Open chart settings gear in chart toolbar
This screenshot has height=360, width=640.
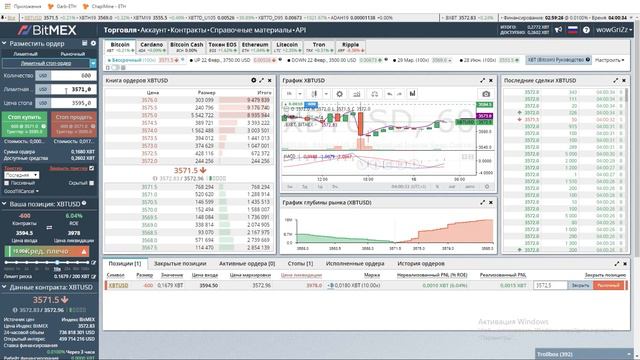tap(340, 94)
